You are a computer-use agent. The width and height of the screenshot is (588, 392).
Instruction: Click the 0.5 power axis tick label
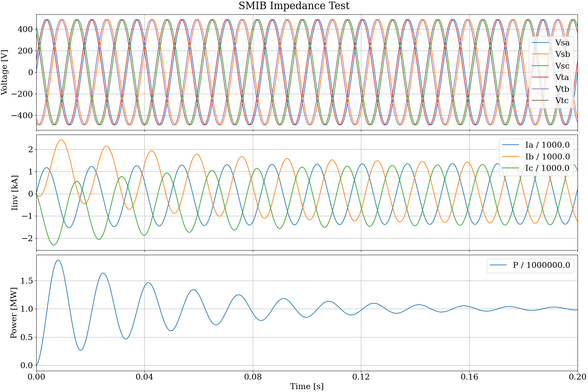coord(27,337)
